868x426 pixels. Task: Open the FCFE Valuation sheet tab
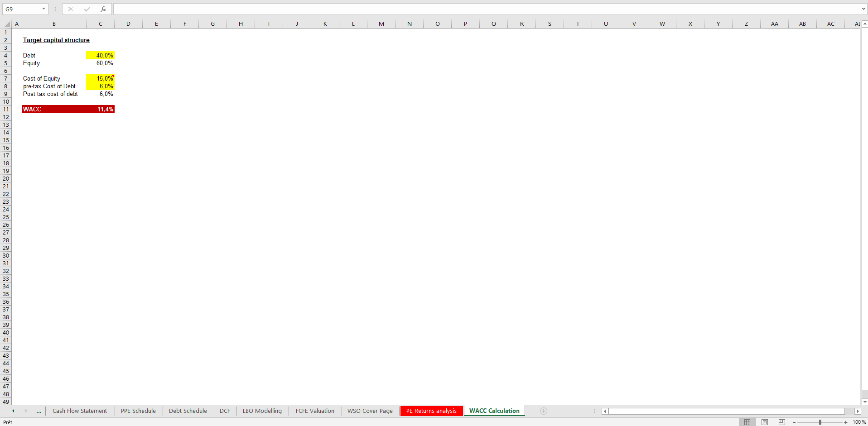[315, 411]
